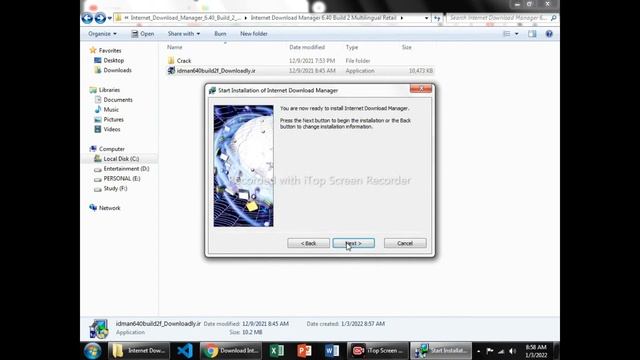Expand the view options dropdown arrow
The image size is (640, 360).
point(516,34)
